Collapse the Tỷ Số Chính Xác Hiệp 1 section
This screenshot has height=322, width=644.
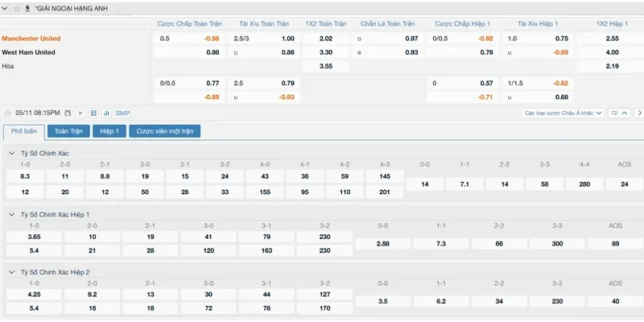click(11, 215)
